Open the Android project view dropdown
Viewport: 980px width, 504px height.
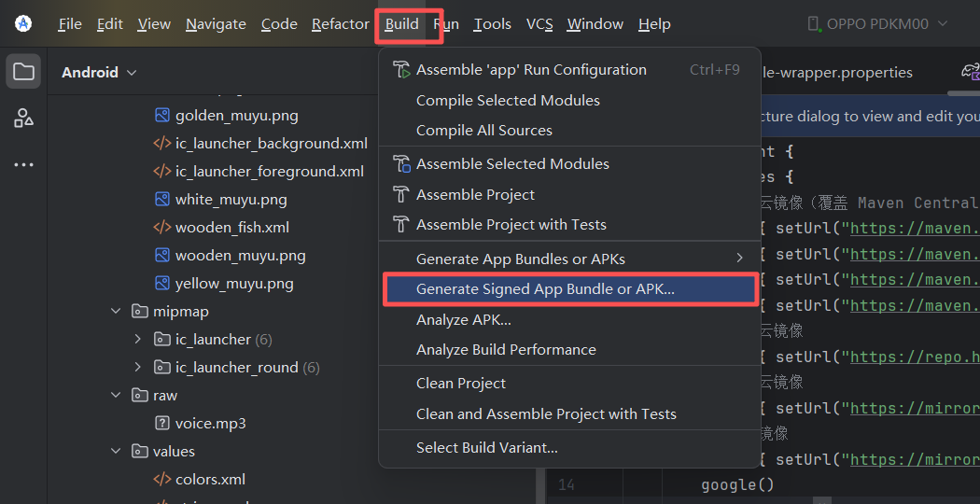(x=99, y=72)
